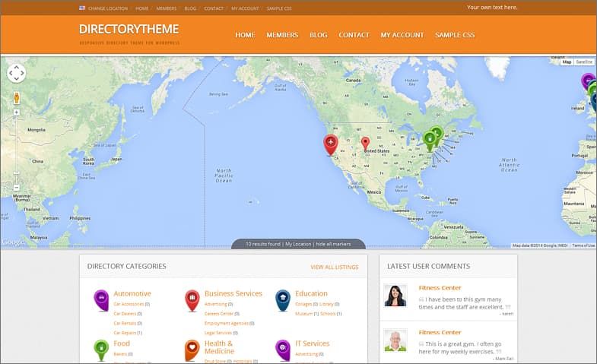Select the Street View pegman icon
The height and width of the screenshot is (364, 597).
tap(17, 98)
